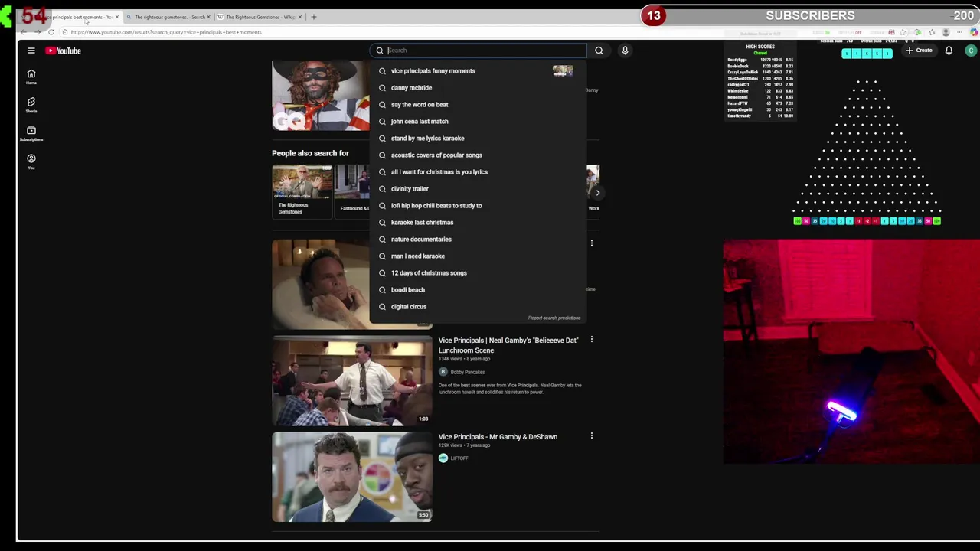Open Copilot icon in browser toolbar
The height and width of the screenshot is (551, 980).
pos(974,32)
